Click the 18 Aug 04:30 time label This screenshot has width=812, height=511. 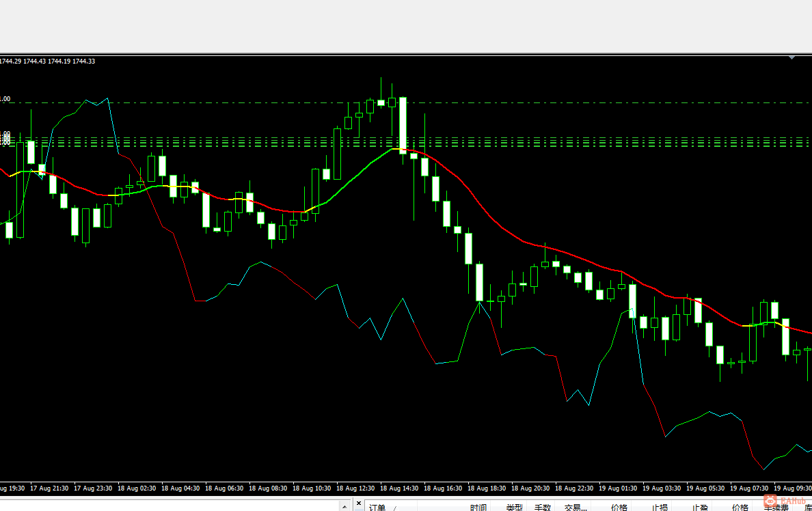[180, 488]
